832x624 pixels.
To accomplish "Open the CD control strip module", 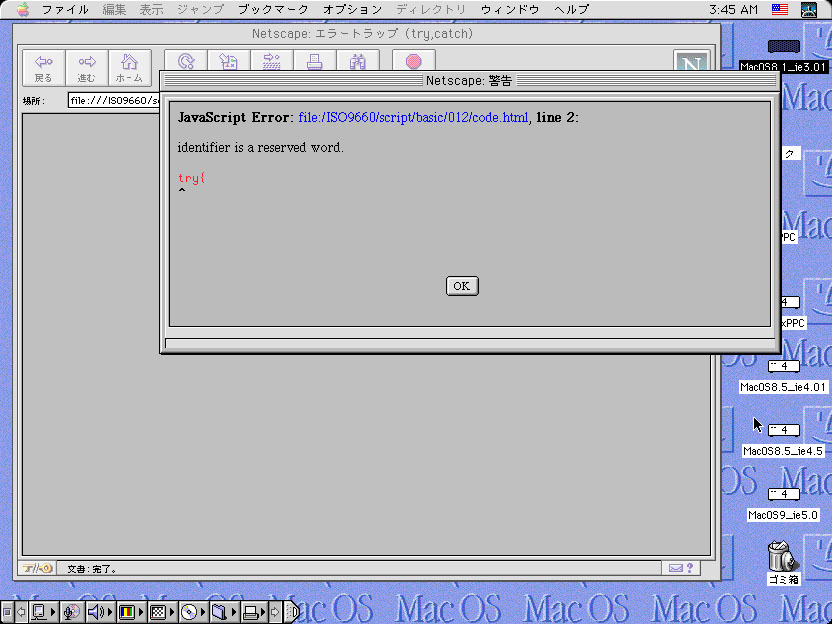I will (x=193, y=612).
